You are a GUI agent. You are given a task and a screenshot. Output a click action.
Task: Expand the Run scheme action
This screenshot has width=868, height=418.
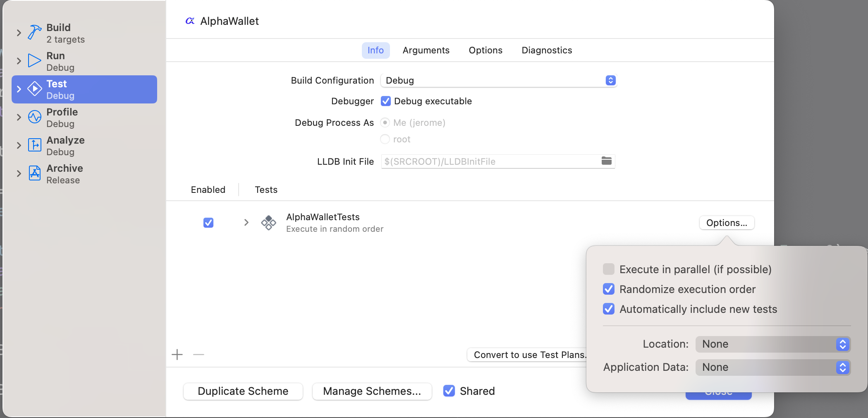pos(19,61)
